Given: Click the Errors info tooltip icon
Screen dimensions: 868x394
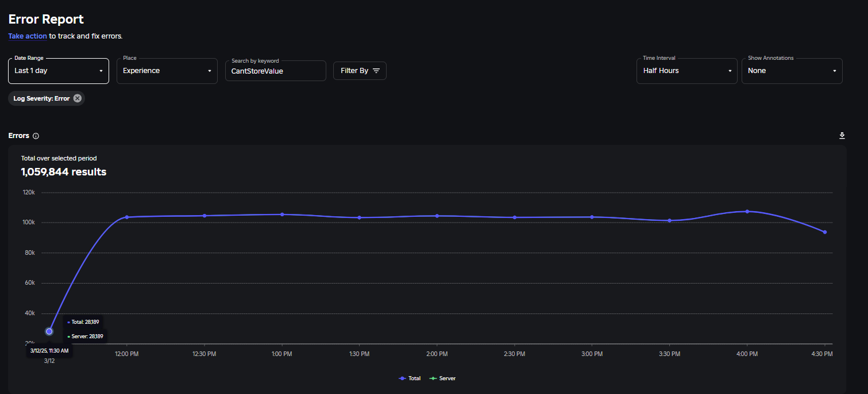Looking at the screenshot, I should click(x=36, y=136).
